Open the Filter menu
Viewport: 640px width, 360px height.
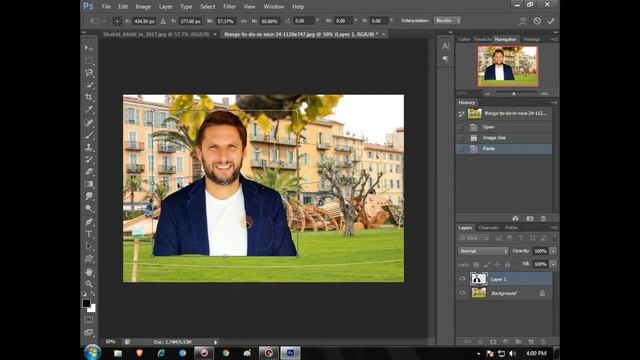click(x=229, y=7)
